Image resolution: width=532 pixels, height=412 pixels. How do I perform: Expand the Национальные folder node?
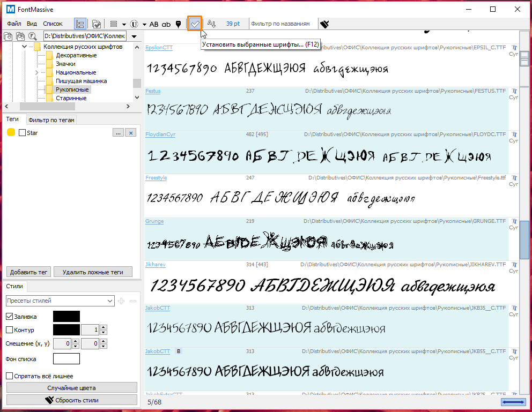(37, 72)
